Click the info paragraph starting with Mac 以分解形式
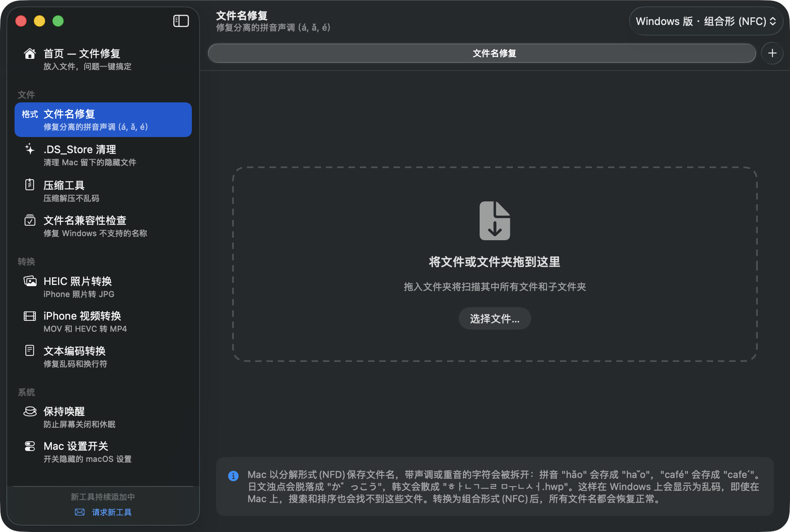790x532 pixels. click(503, 486)
